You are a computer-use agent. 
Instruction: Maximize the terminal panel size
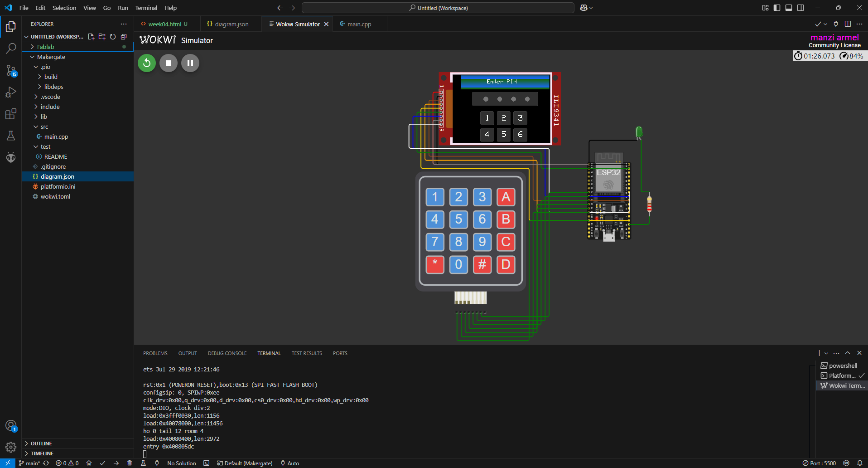[x=848, y=353]
